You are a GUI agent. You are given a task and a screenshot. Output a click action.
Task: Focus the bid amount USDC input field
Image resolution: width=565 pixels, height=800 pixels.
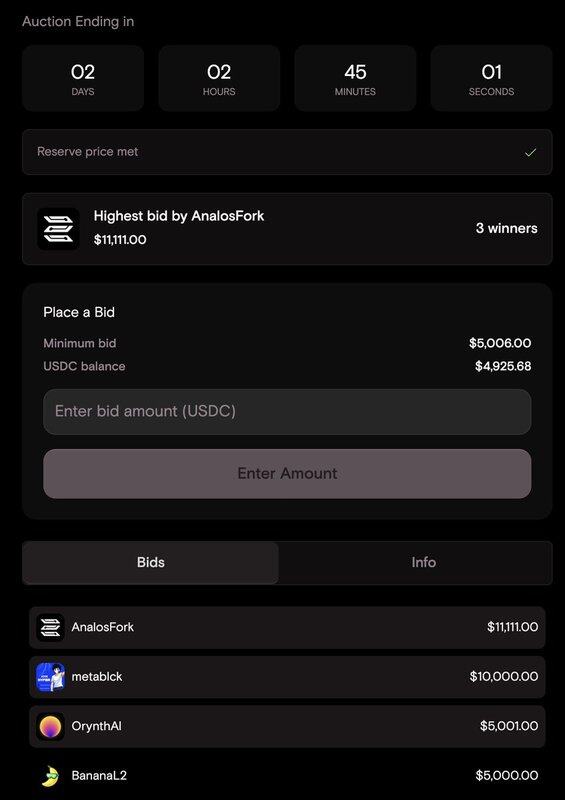pos(287,412)
